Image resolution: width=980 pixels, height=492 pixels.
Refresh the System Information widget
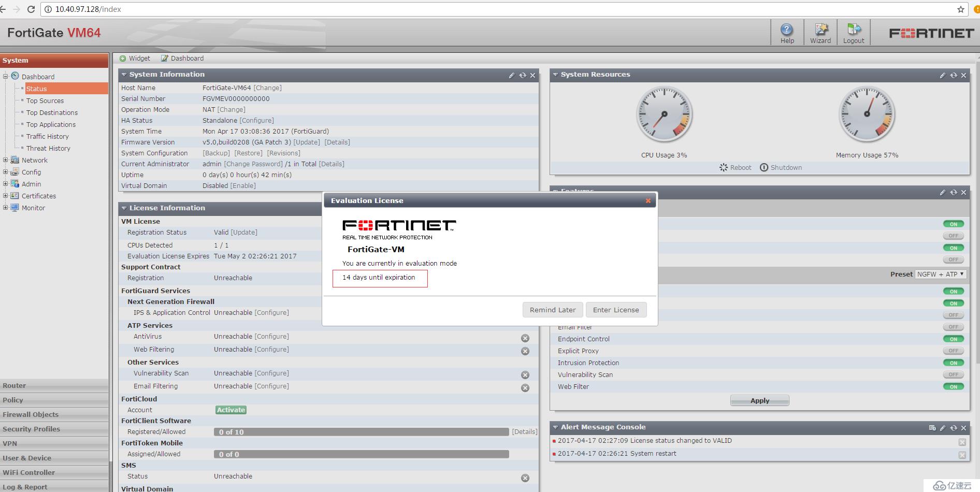(523, 75)
